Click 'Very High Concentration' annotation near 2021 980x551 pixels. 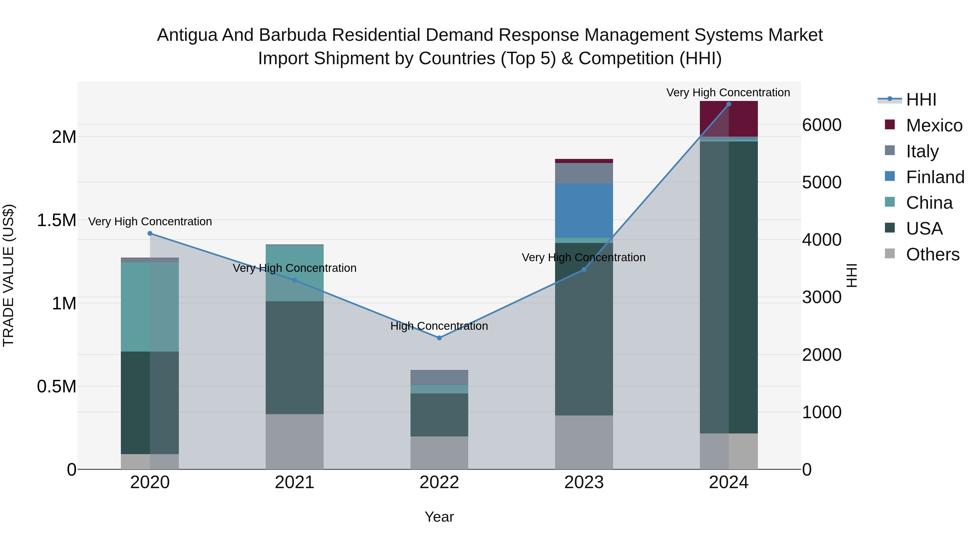(295, 268)
